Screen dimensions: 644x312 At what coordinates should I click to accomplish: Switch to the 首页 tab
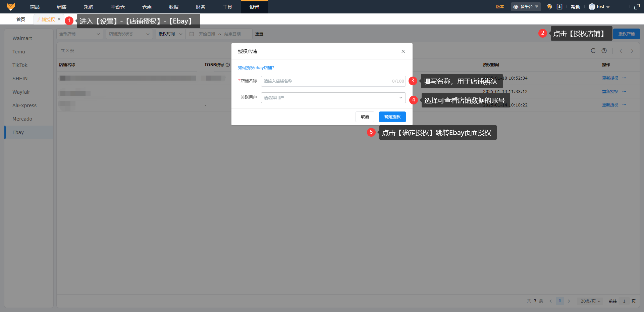pos(21,19)
